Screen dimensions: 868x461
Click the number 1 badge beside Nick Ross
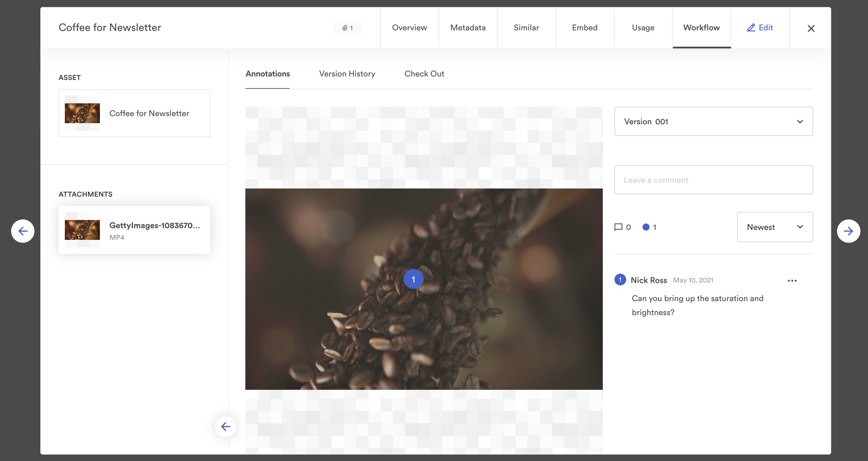(620, 280)
